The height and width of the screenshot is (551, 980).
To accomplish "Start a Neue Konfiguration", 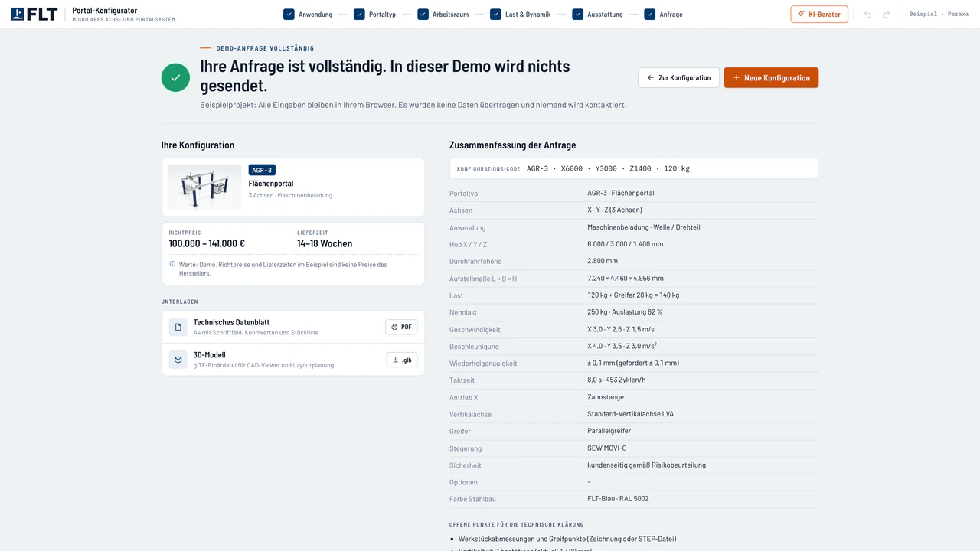I will coord(771,77).
